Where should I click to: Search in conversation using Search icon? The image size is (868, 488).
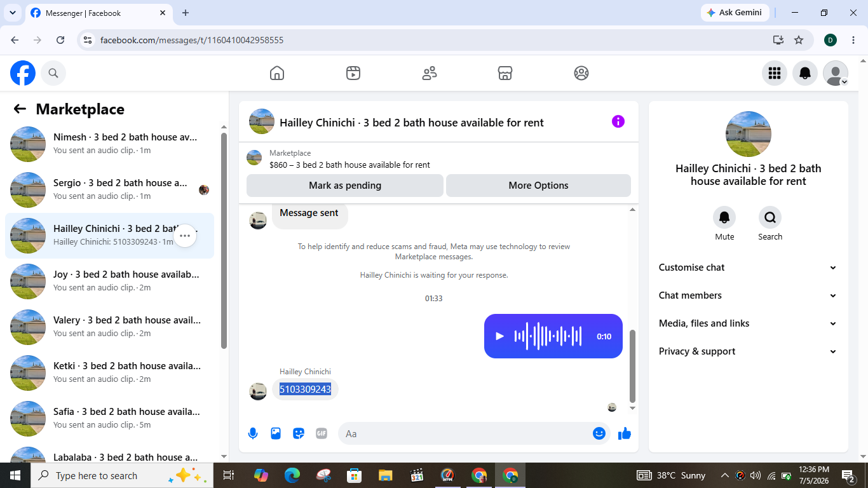point(770,217)
